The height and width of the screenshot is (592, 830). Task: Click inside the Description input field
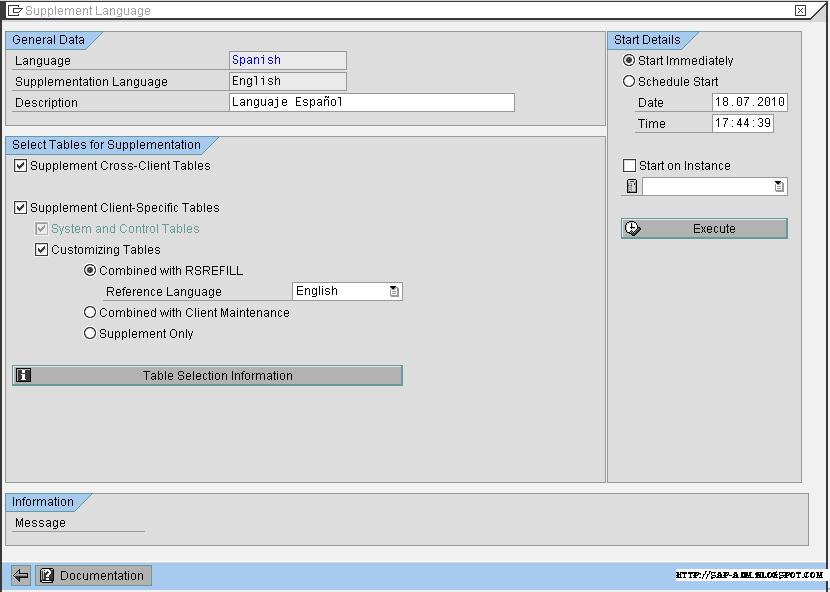pos(370,102)
